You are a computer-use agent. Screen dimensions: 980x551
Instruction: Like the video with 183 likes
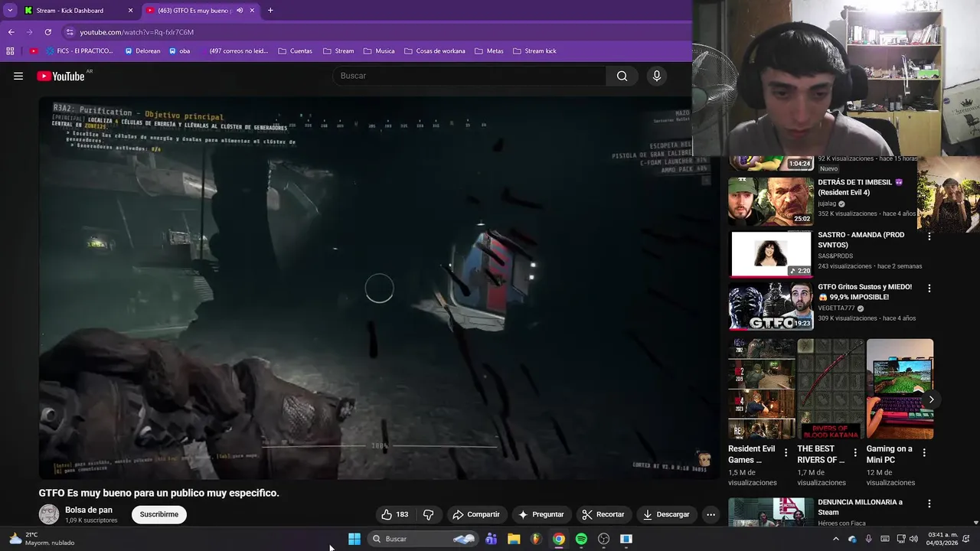click(395, 514)
